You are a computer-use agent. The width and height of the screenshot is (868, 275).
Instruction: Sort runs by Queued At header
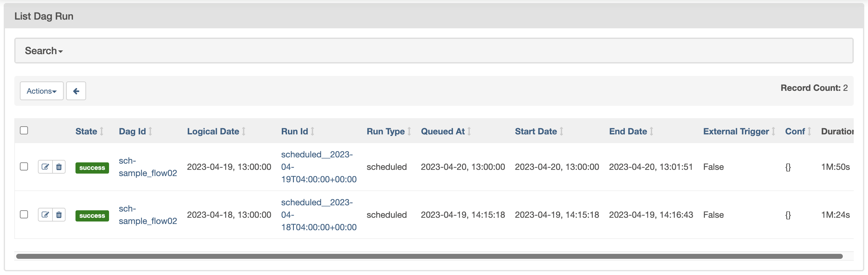pos(442,131)
